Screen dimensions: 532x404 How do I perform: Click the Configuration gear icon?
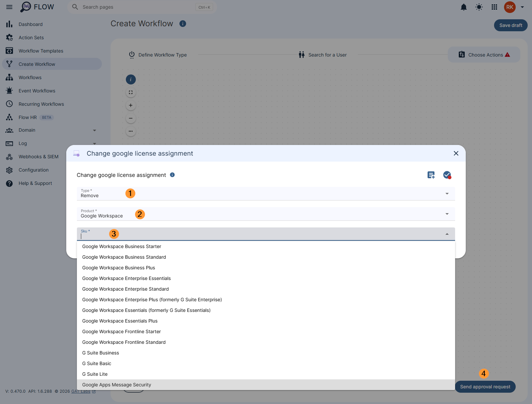9,170
